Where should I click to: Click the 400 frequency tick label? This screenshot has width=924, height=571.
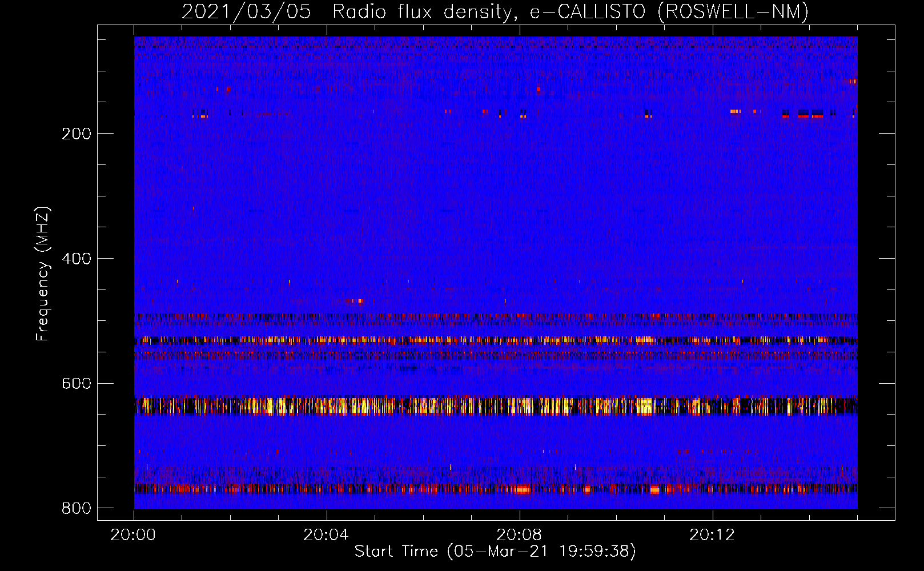(77, 259)
